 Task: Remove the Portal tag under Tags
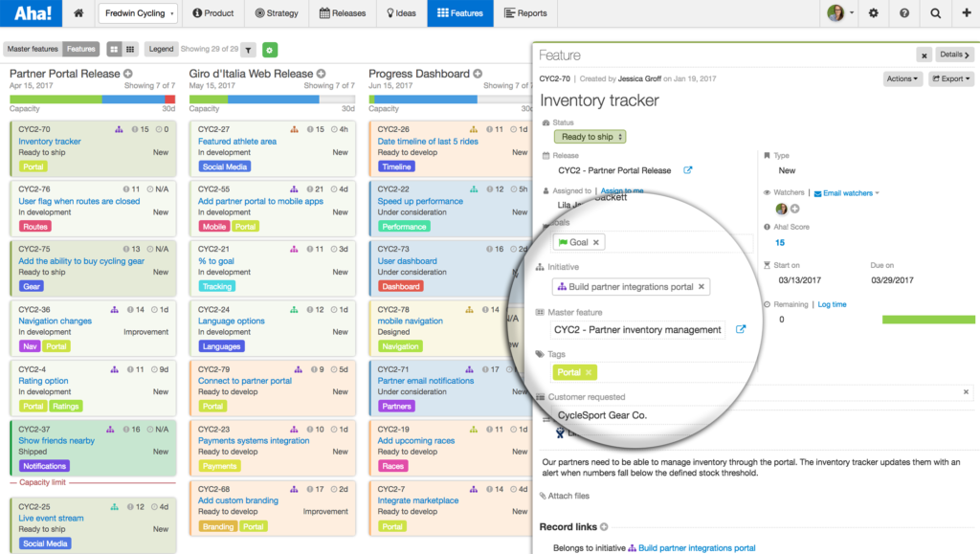(589, 372)
